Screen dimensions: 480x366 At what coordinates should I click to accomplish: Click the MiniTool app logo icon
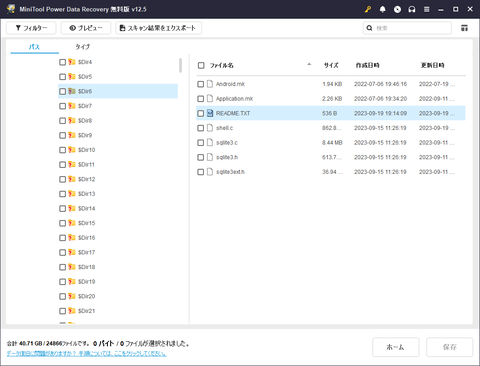tap(11, 9)
